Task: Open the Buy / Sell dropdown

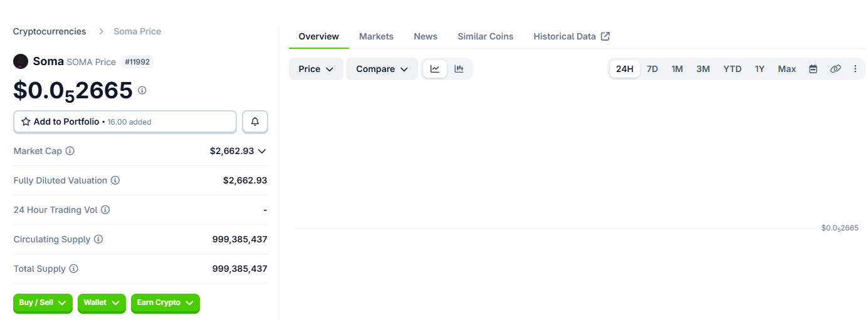Action: tap(43, 302)
